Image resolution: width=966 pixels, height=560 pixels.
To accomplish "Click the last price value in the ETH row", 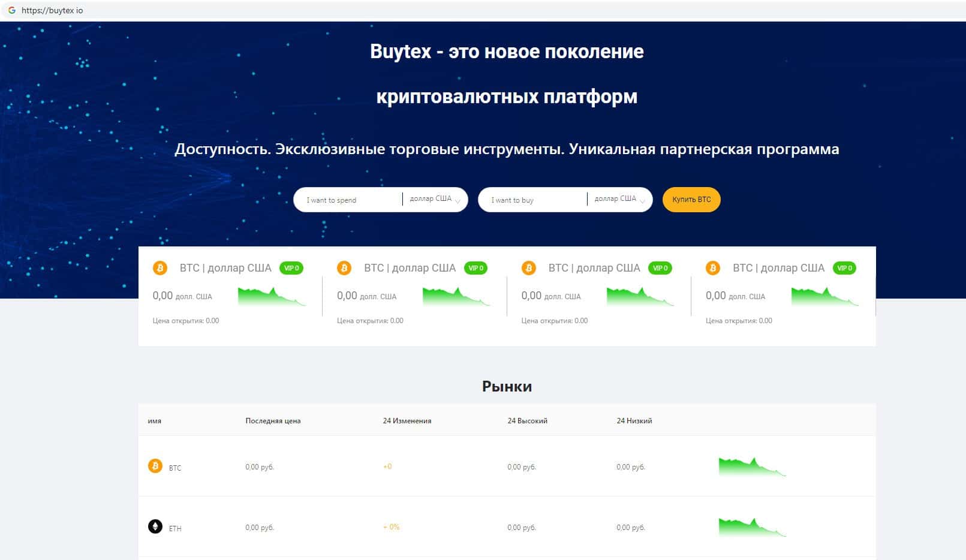I will tap(260, 528).
